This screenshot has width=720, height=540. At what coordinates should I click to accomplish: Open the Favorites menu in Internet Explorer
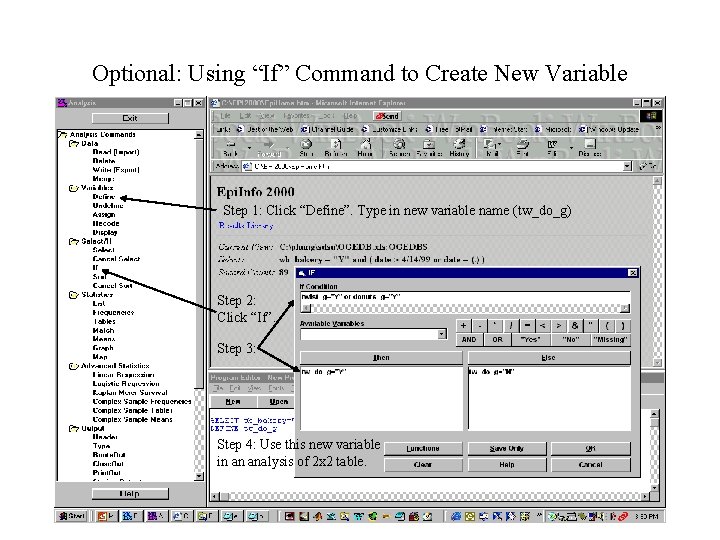pyautogui.click(x=296, y=116)
